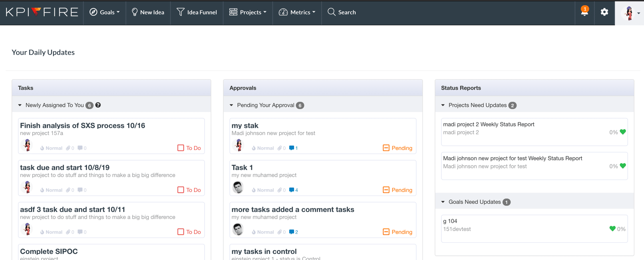Viewport: 644px width, 260px height.
Task: Click attachment paperclip on my stak
Action: [280, 148]
